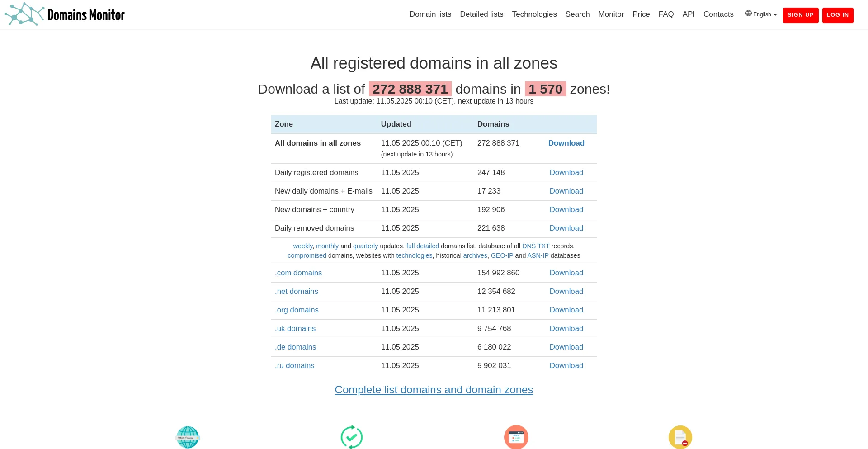The height and width of the screenshot is (449, 868).
Task: Click the Domains Monitor network logo icon
Action: (24, 14)
